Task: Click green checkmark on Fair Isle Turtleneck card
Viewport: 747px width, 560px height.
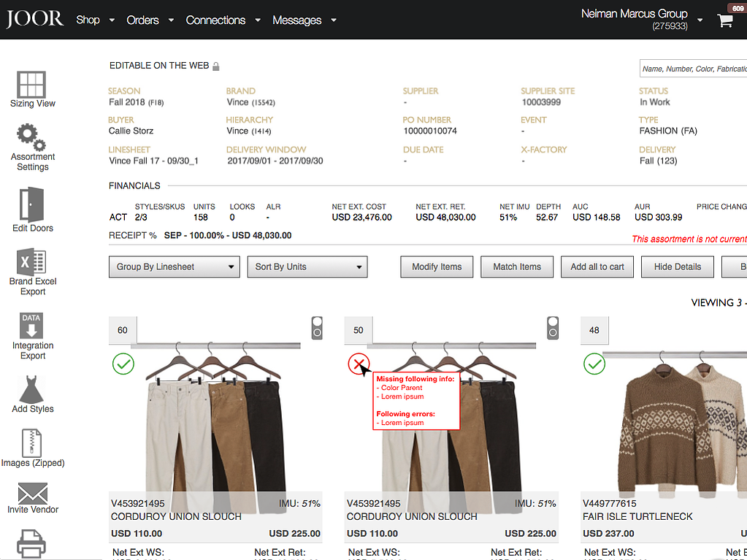Action: (x=594, y=364)
